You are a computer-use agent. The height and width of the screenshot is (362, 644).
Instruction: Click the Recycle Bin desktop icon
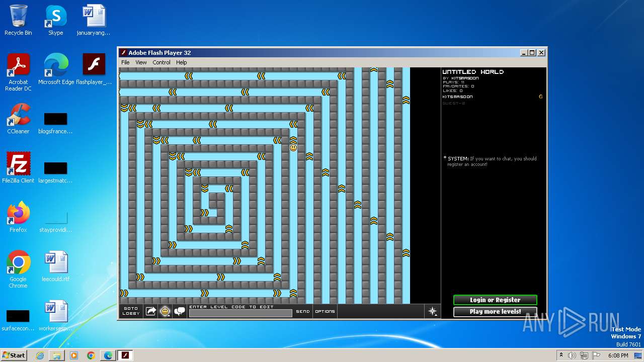[x=18, y=20]
